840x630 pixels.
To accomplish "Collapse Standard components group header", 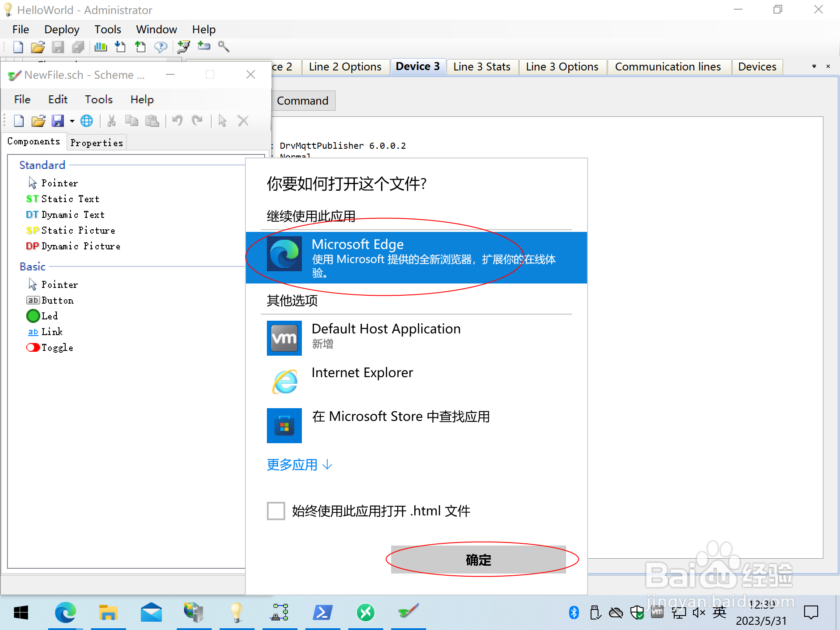I will click(x=42, y=165).
